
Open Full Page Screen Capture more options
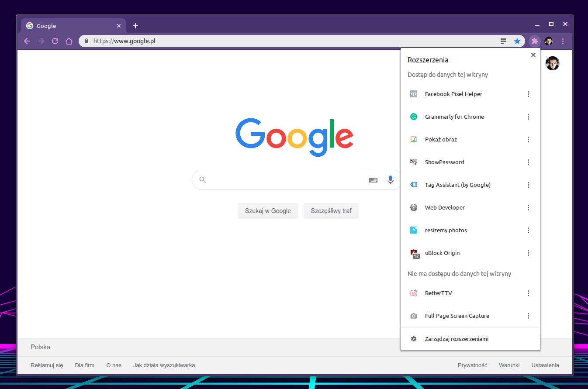(528, 316)
